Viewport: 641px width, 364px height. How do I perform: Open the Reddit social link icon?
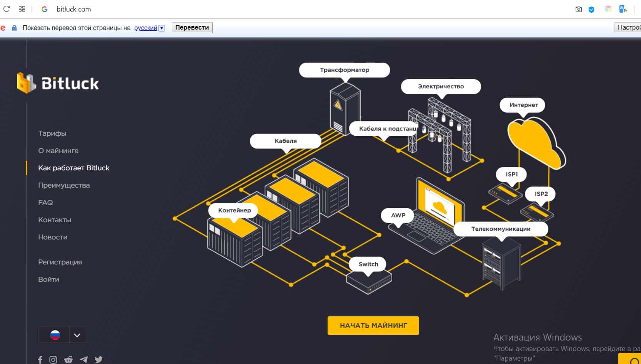tap(68, 360)
